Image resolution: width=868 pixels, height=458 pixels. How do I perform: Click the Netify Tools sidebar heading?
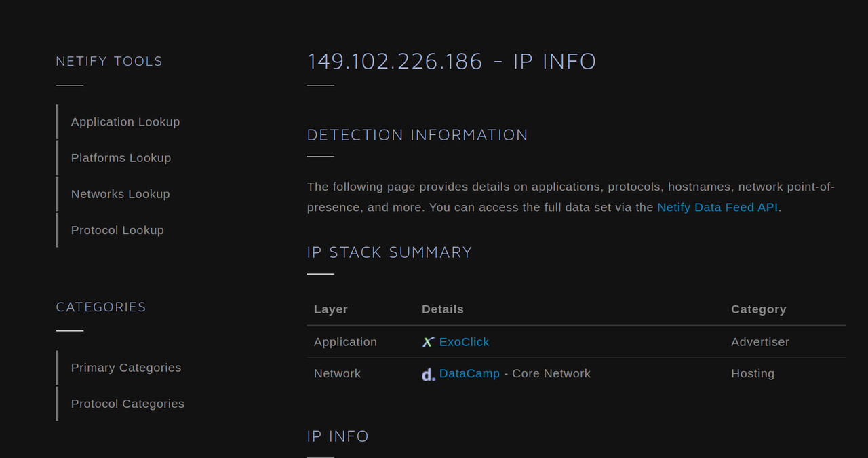click(109, 61)
